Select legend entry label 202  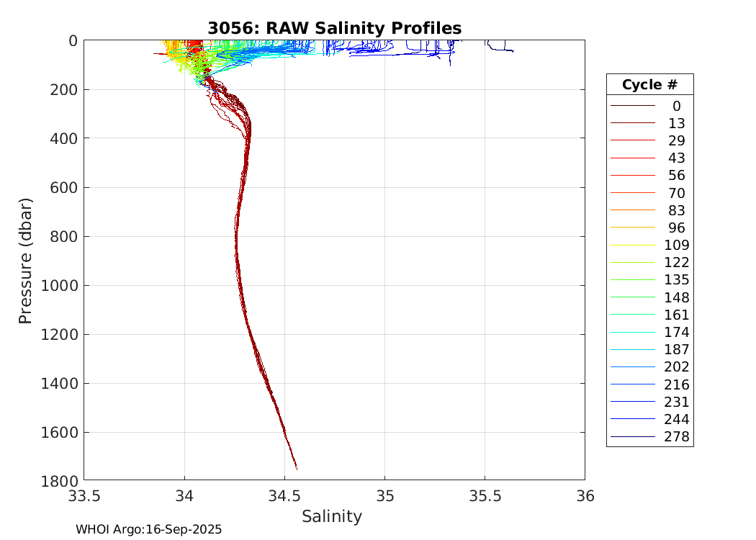pyautogui.click(x=676, y=367)
